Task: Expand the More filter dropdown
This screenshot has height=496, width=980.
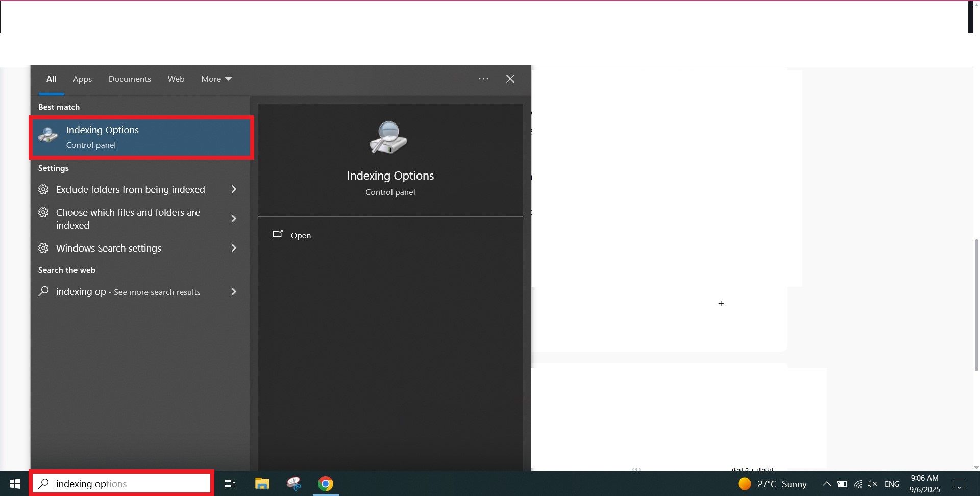Action: point(216,79)
